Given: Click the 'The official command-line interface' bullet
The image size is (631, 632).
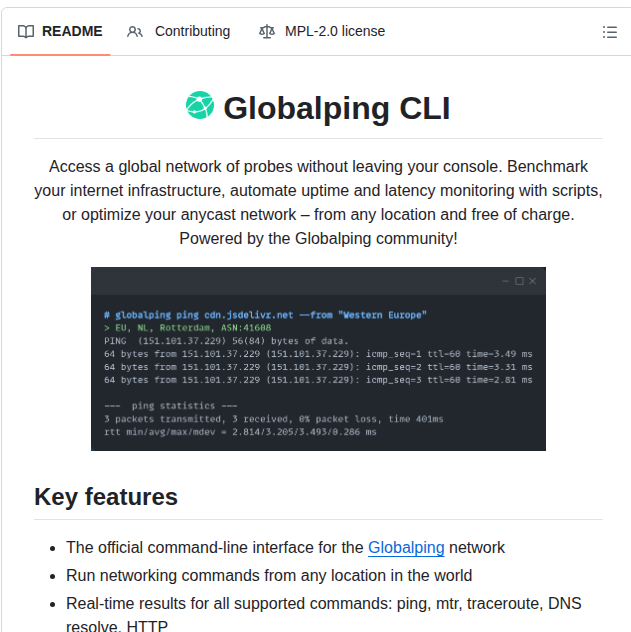Looking at the screenshot, I should [x=285, y=547].
